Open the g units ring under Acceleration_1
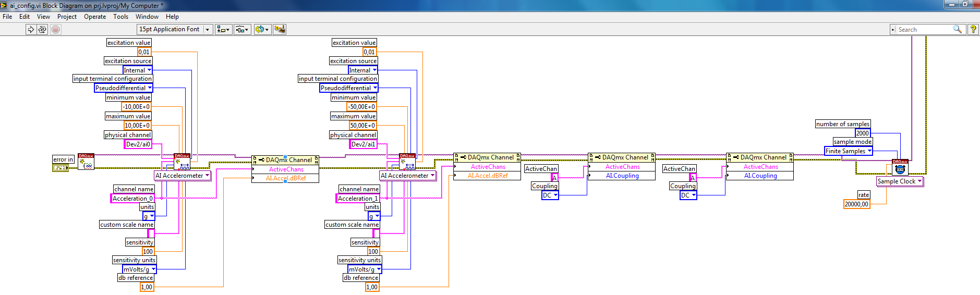The height and width of the screenshot is (295, 980). click(374, 216)
